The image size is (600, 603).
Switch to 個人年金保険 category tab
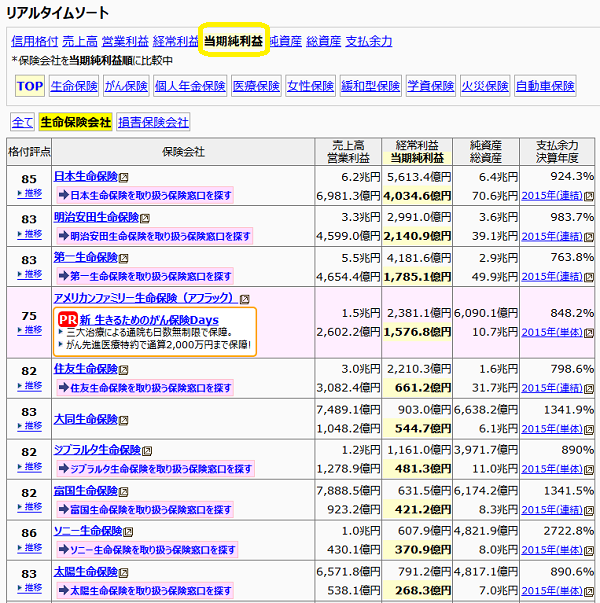(x=190, y=86)
